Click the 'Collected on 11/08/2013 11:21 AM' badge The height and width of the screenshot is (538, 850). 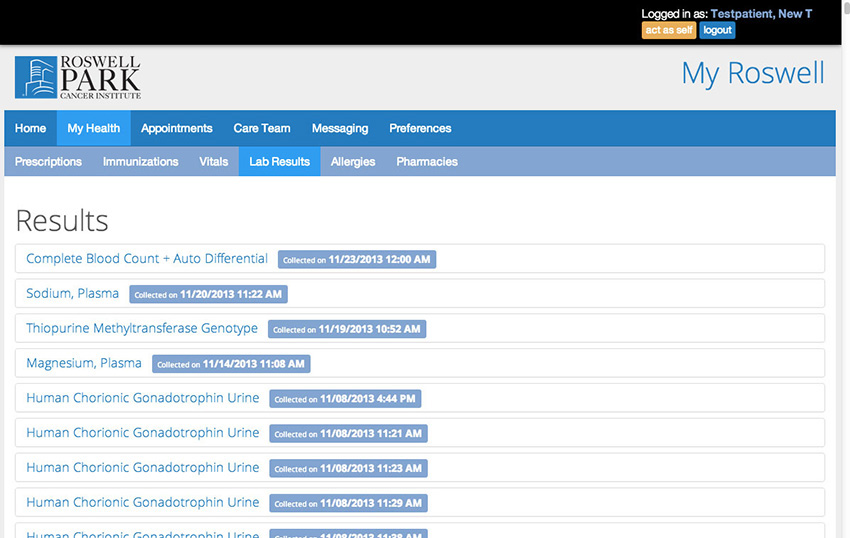point(349,433)
